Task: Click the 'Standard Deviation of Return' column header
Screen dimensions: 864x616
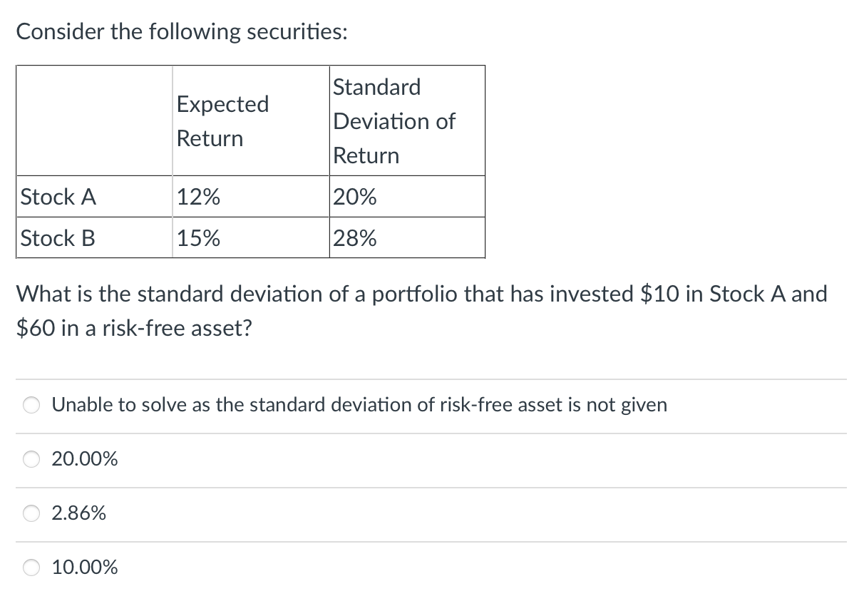Action: pyautogui.click(x=407, y=121)
